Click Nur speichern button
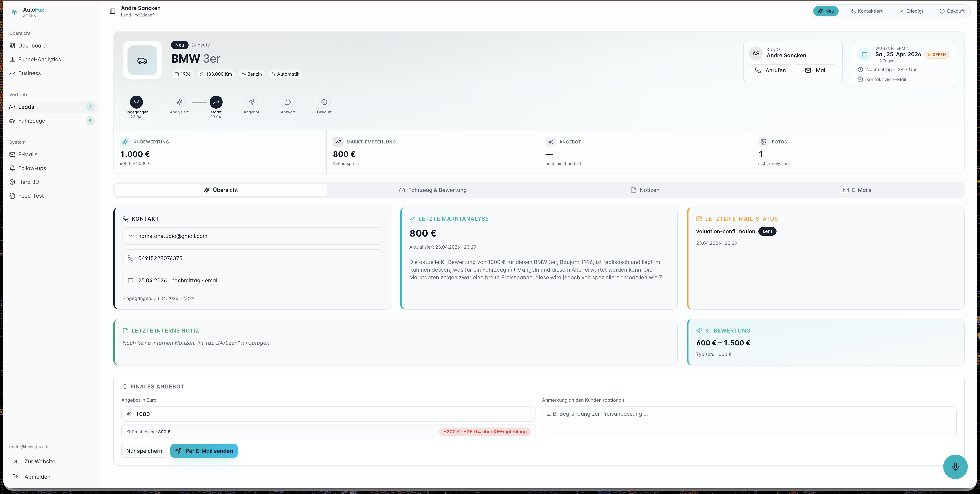This screenshot has height=494, width=980. (x=144, y=451)
